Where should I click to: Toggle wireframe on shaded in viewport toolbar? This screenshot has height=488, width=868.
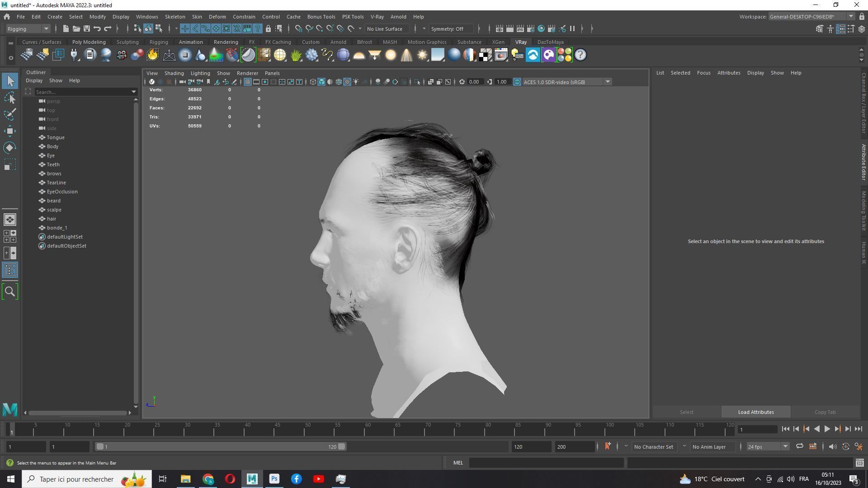click(339, 82)
